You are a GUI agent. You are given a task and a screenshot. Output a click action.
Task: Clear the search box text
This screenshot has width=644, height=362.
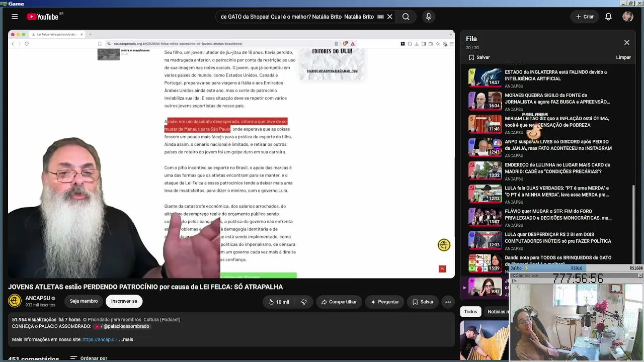[389, 17]
